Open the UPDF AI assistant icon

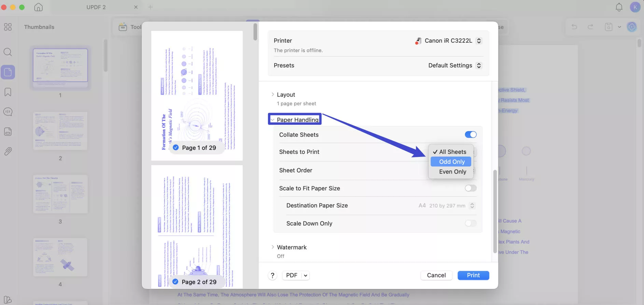(x=632, y=27)
